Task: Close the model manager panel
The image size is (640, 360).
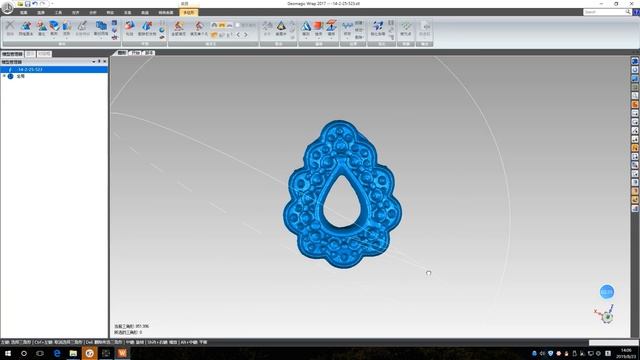Action: coord(105,62)
